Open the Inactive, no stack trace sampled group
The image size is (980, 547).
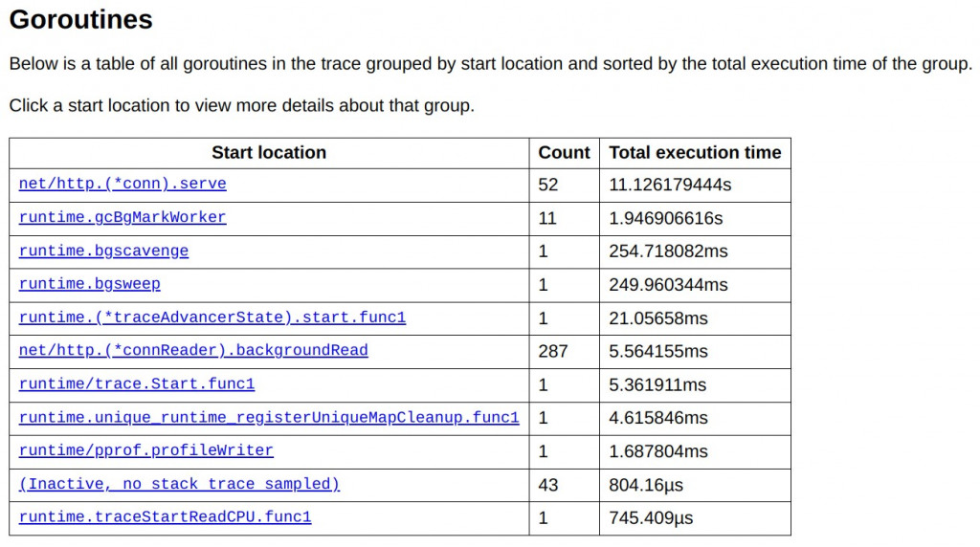[180, 484]
